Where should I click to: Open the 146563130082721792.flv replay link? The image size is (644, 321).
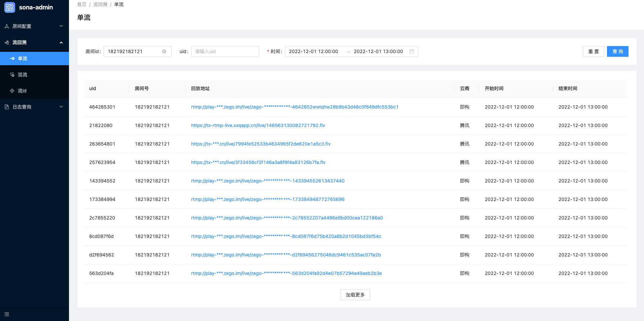258,125
